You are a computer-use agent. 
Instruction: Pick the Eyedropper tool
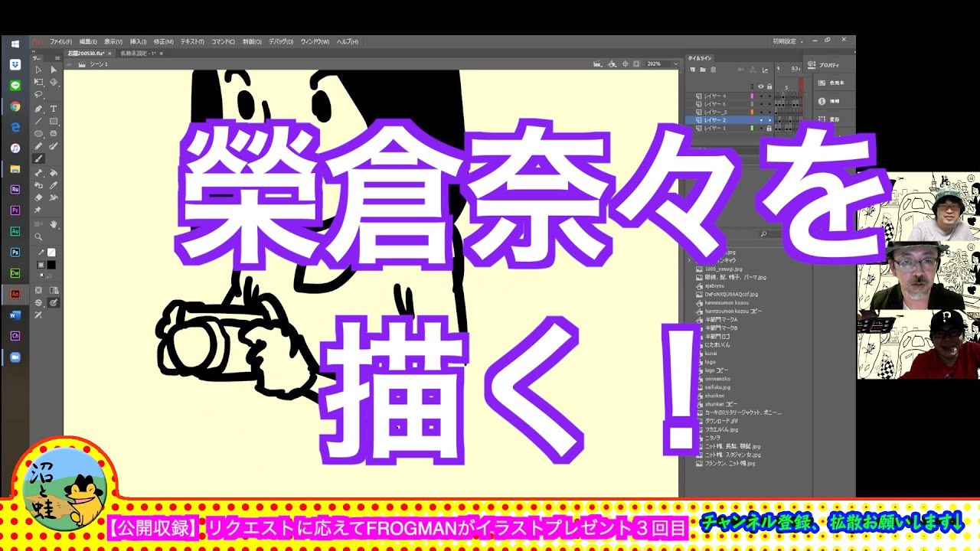pos(54,185)
